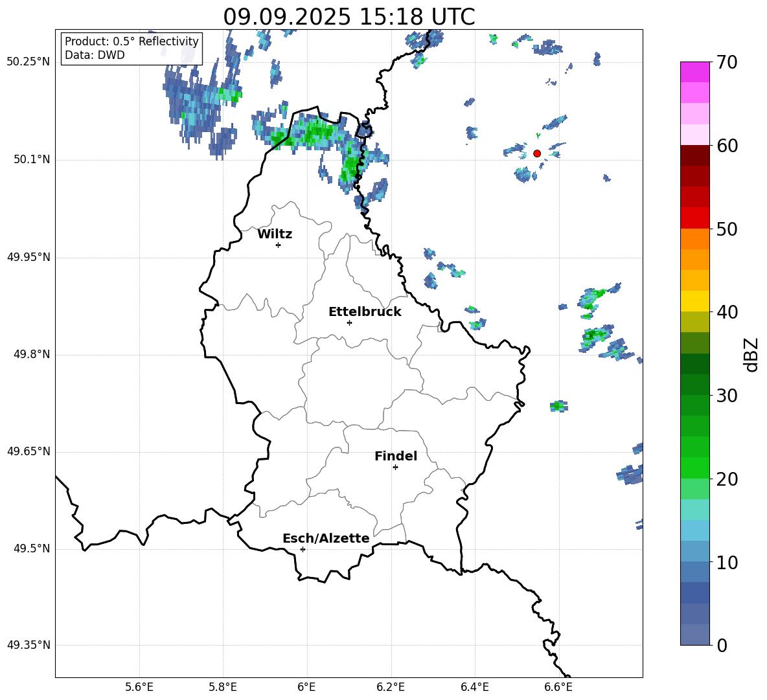This screenshot has width=767, height=700.
Task: Click the 49.95°N latitude label
Action: pyautogui.click(x=29, y=257)
